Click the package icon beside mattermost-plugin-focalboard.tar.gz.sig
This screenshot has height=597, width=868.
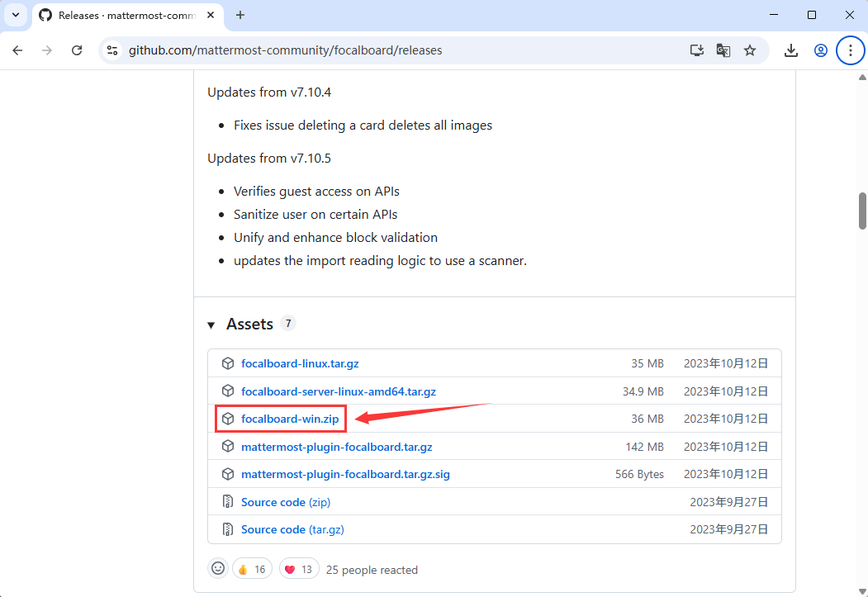click(x=227, y=474)
